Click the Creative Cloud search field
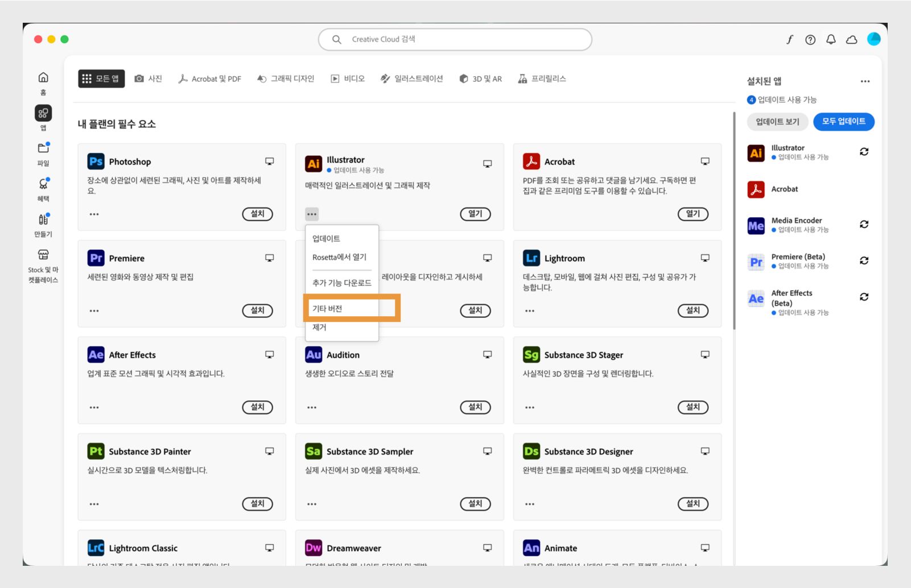 [455, 39]
